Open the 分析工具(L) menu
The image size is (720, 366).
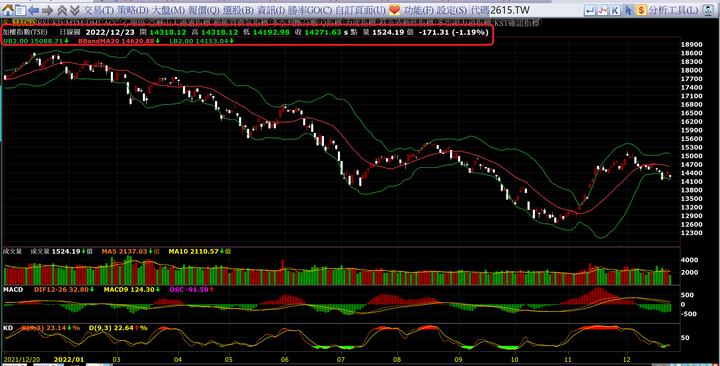674,10
